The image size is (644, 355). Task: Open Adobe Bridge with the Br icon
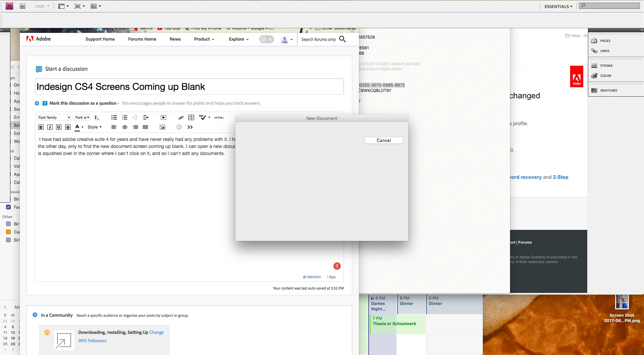click(22, 6)
